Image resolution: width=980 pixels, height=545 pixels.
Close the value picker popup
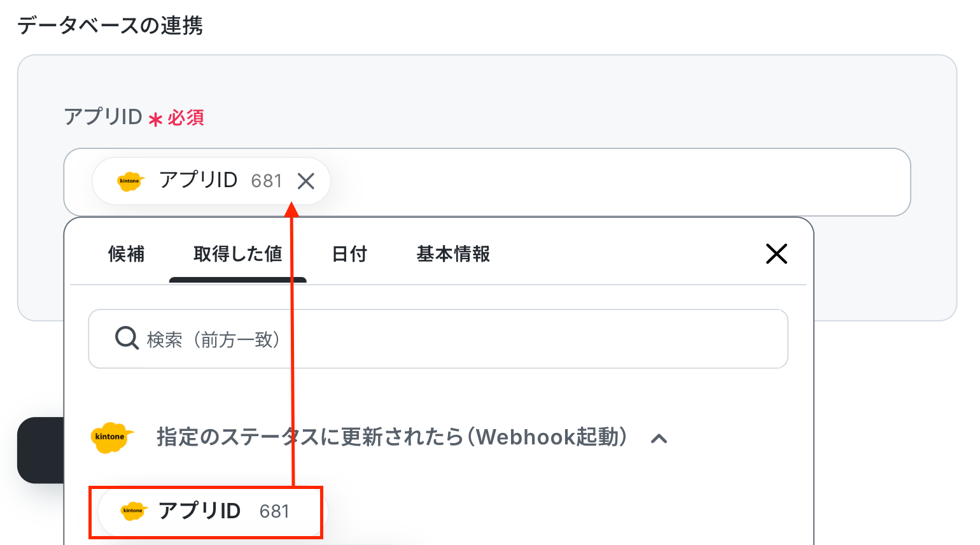click(776, 253)
